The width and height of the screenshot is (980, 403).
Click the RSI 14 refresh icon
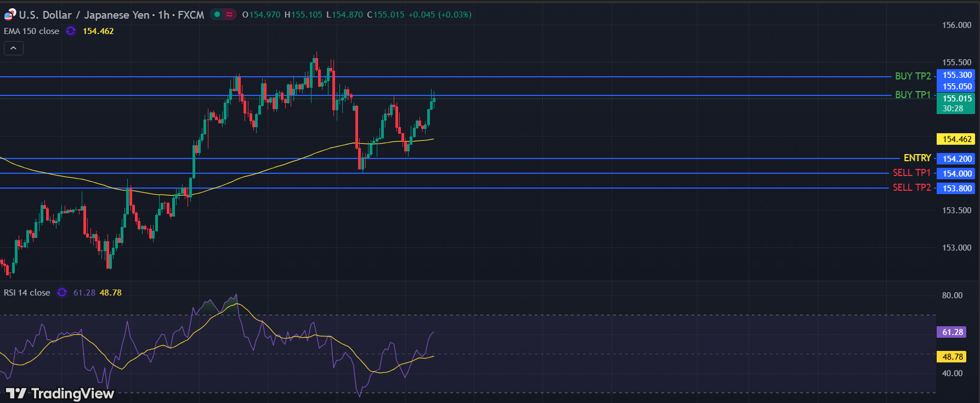pyautogui.click(x=62, y=293)
